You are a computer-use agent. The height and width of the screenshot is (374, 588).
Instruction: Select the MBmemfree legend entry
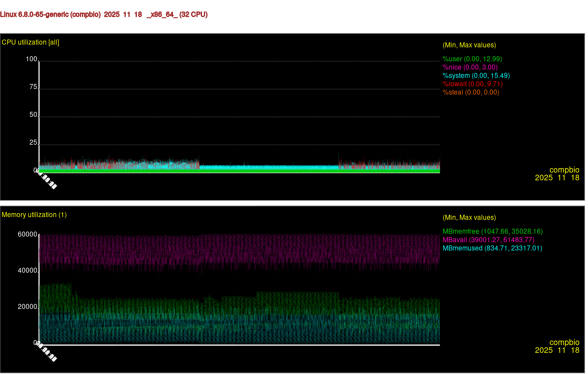point(493,231)
